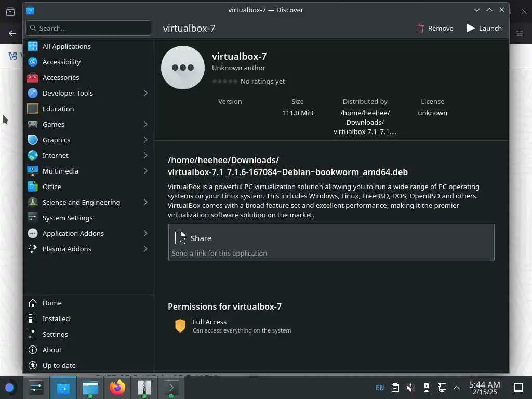The height and width of the screenshot is (399, 532).
Task: Click the Share link button
Action: tap(331, 243)
